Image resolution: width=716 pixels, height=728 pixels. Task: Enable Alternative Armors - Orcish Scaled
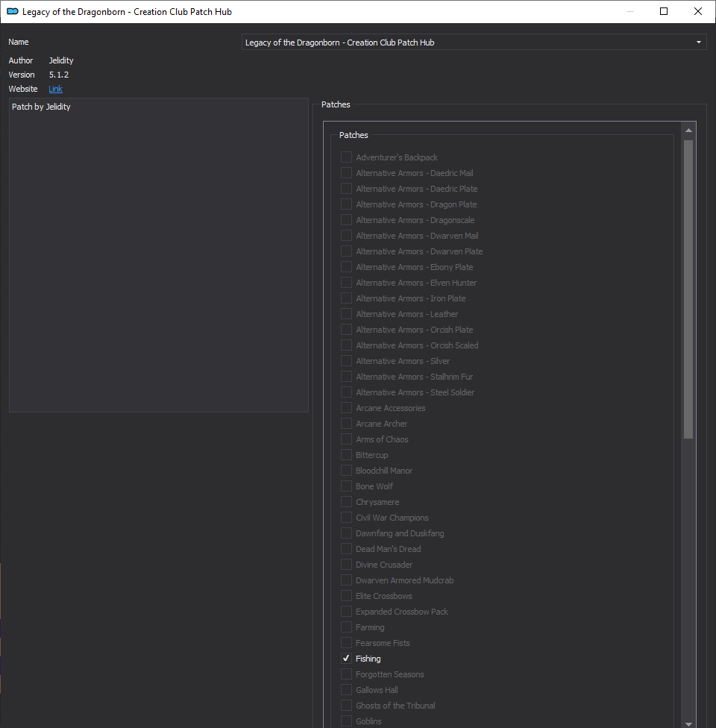(346, 345)
